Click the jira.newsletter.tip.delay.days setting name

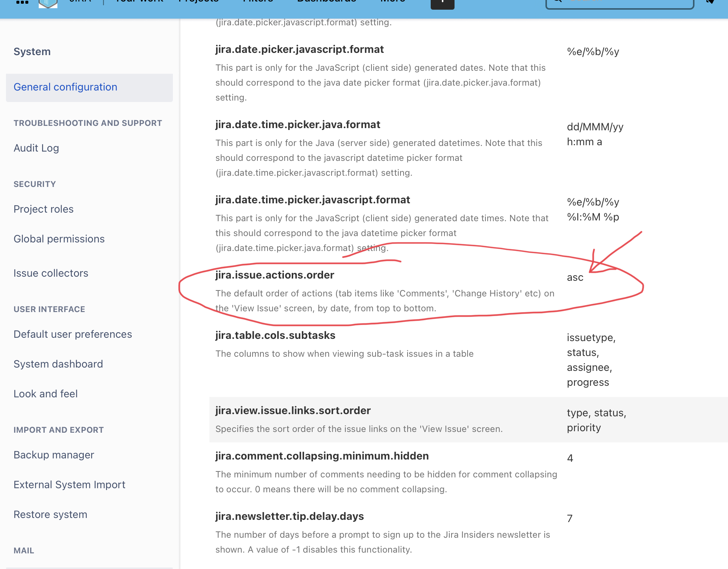tap(289, 516)
